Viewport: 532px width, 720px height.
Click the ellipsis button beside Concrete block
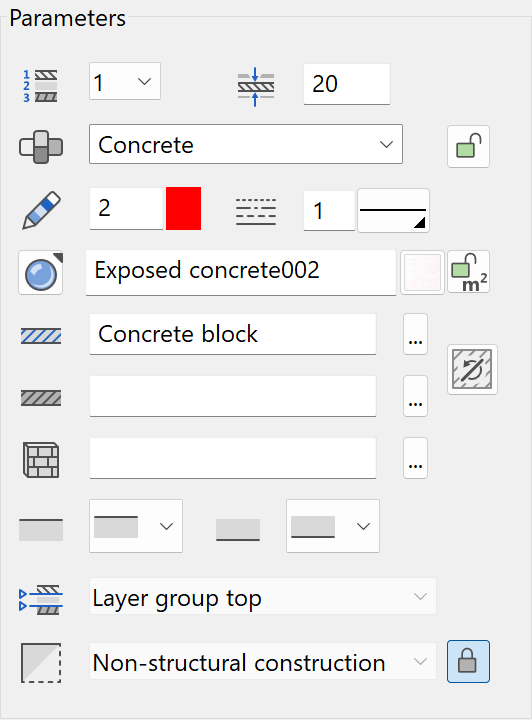tap(415, 334)
